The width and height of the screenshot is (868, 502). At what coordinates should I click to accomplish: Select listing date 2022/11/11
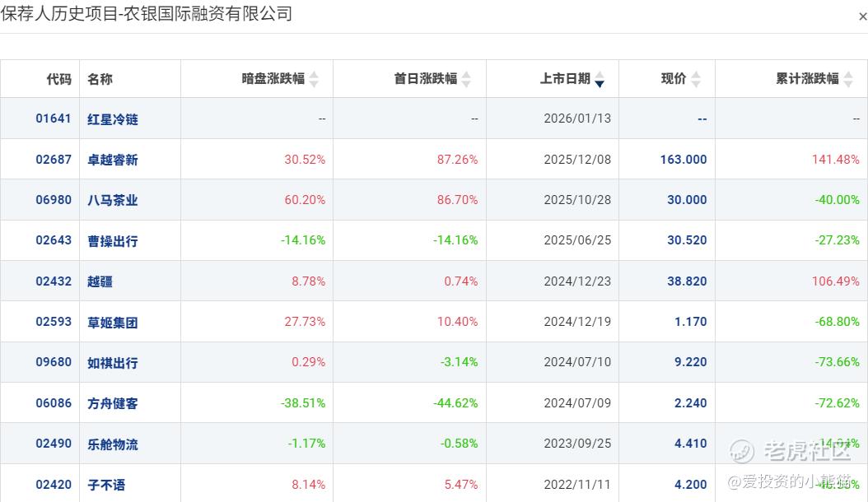click(577, 484)
